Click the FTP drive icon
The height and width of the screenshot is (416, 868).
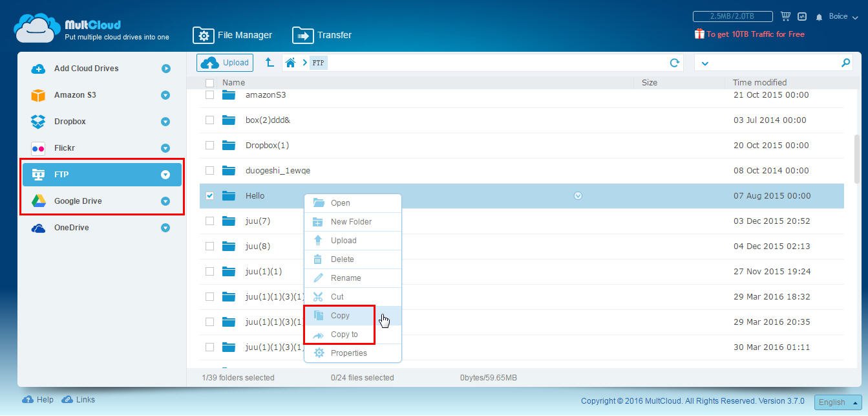pyautogui.click(x=38, y=175)
